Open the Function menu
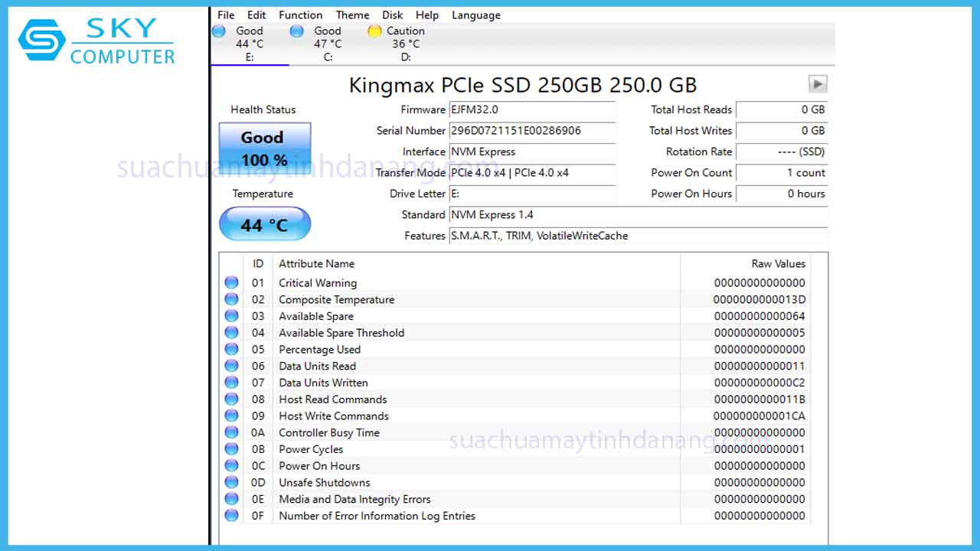 (300, 15)
